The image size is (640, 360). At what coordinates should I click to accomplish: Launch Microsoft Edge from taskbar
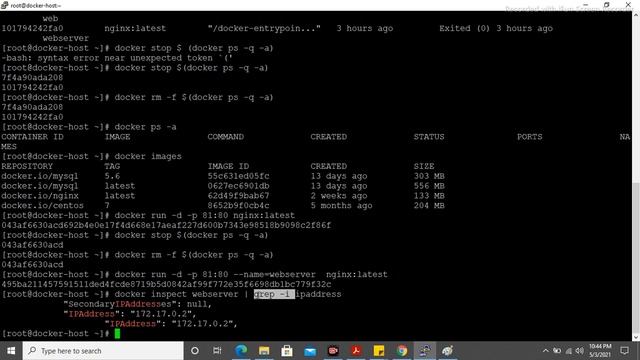(x=241, y=351)
